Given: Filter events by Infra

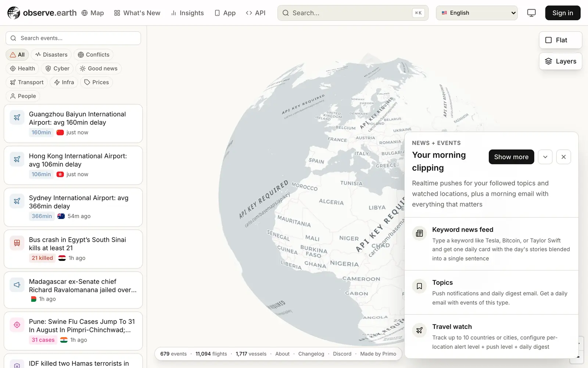Looking at the screenshot, I should (x=64, y=82).
